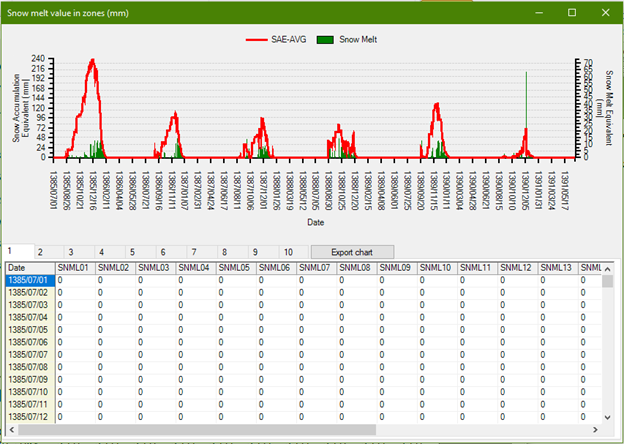
Task: Click vertical scrollbar down arrow
Action: (x=607, y=418)
